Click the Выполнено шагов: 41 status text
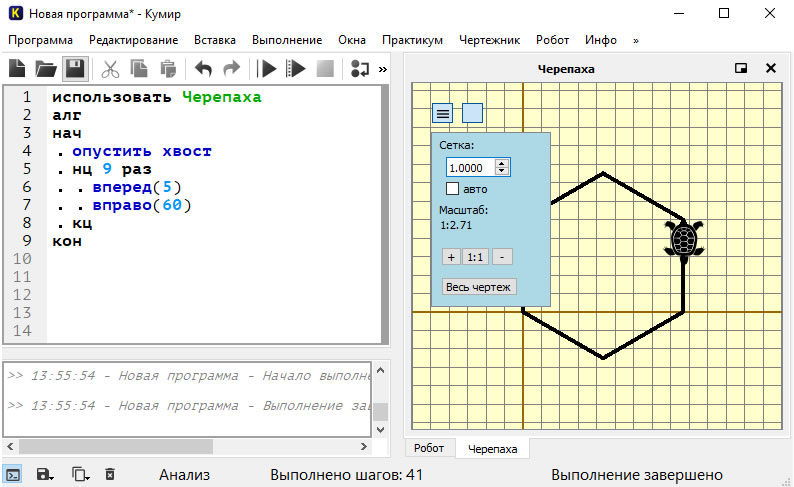 tap(346, 475)
